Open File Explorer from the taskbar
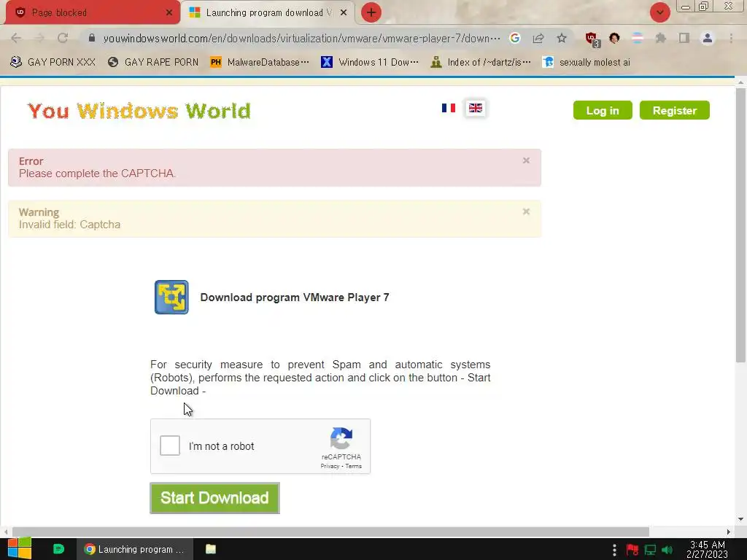This screenshot has width=747, height=560. [x=211, y=549]
